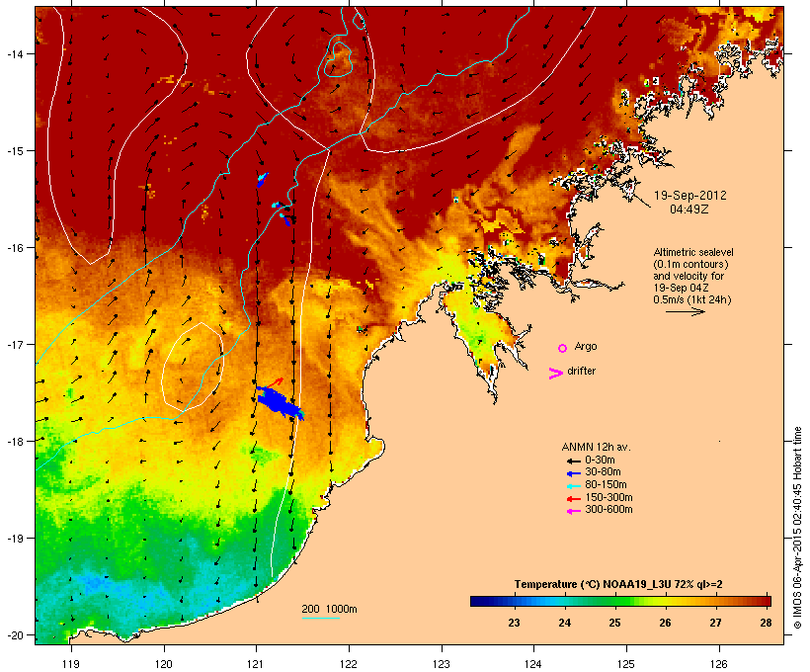Click the '(0.1m contours)' text

690,264
